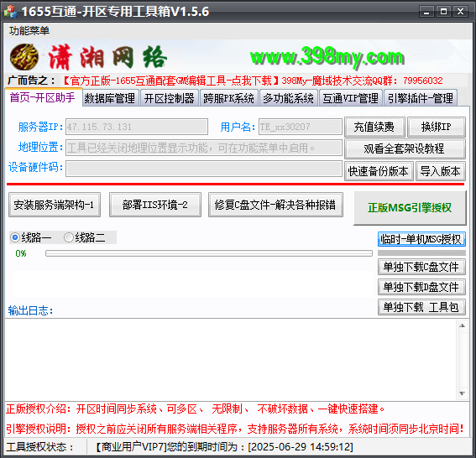The height and width of the screenshot is (458, 476).
Task: Switch to the 数据库管理 tab
Action: (x=110, y=98)
